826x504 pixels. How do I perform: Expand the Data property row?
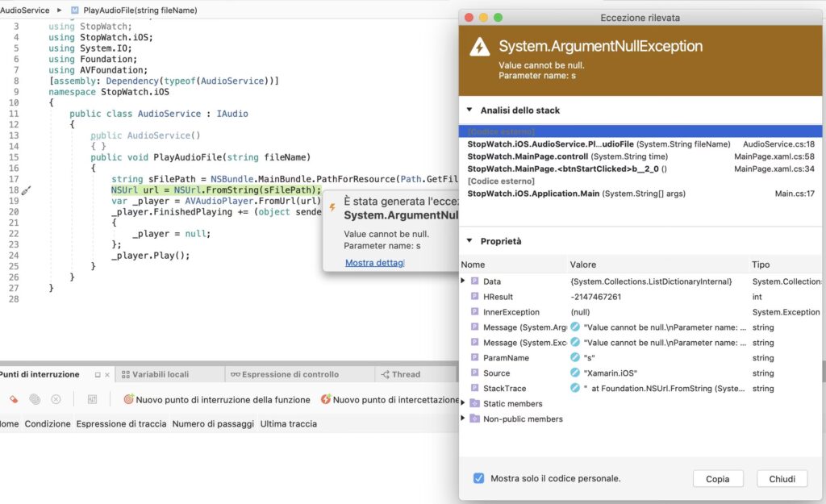[x=463, y=281]
